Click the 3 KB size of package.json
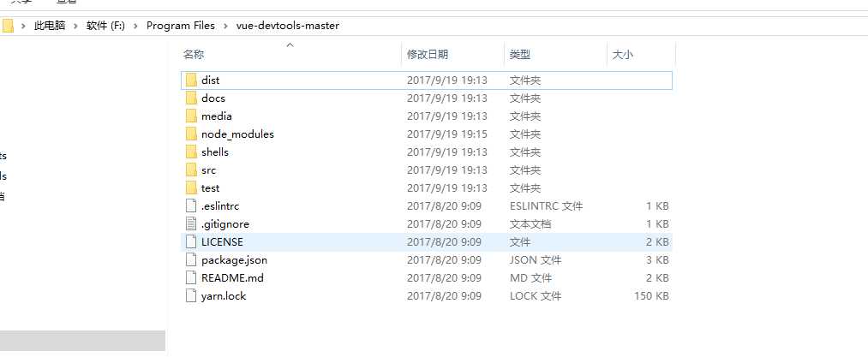 pyautogui.click(x=658, y=259)
